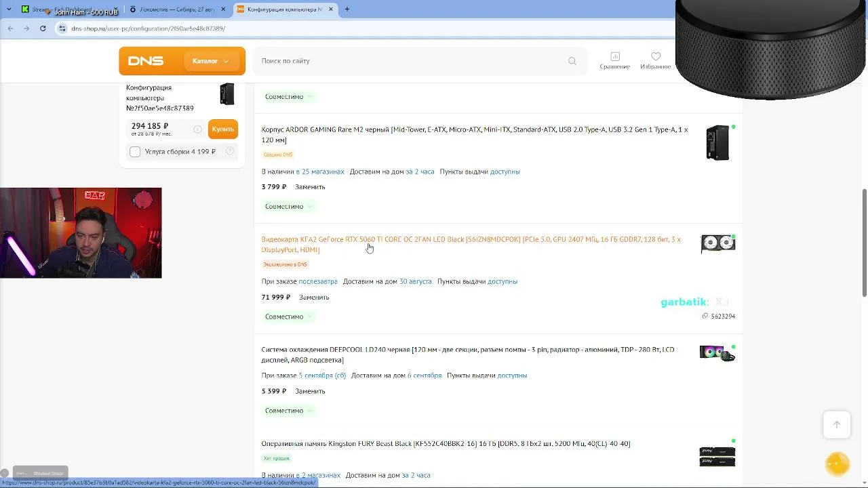Screen dimensions: 868x488
Task: Open the Избранное favorites heart icon
Action: (x=656, y=60)
